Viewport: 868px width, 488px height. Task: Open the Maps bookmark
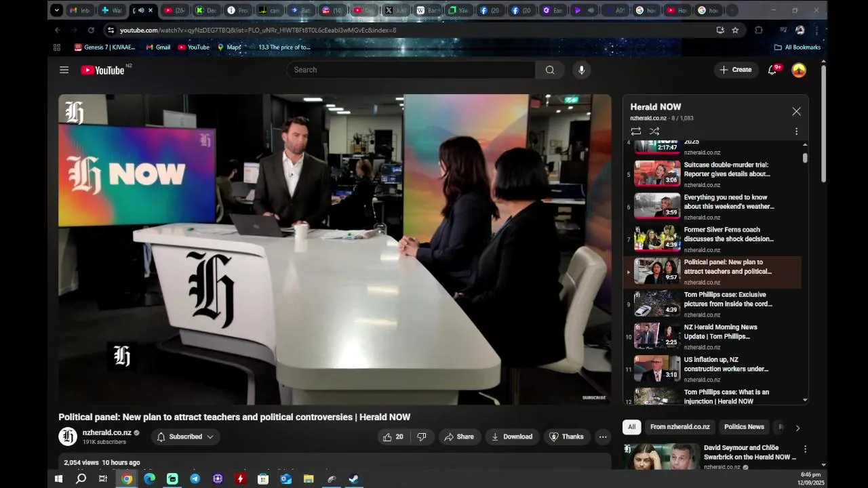(229, 47)
